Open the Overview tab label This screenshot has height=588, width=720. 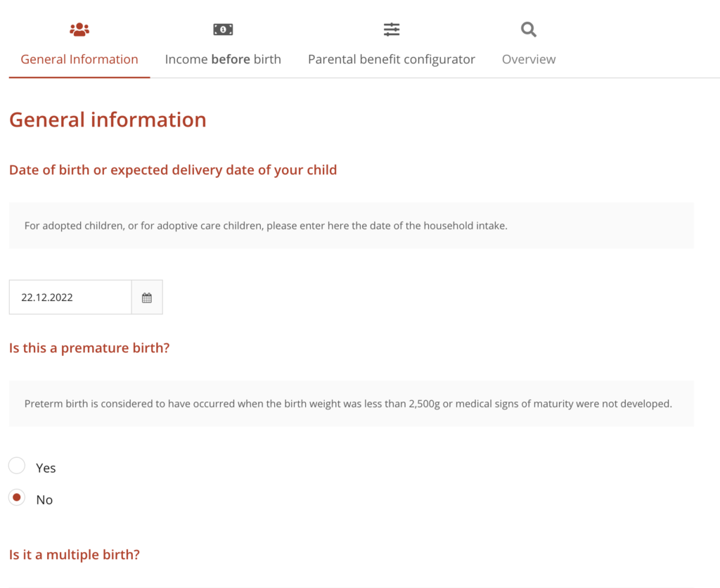529,59
